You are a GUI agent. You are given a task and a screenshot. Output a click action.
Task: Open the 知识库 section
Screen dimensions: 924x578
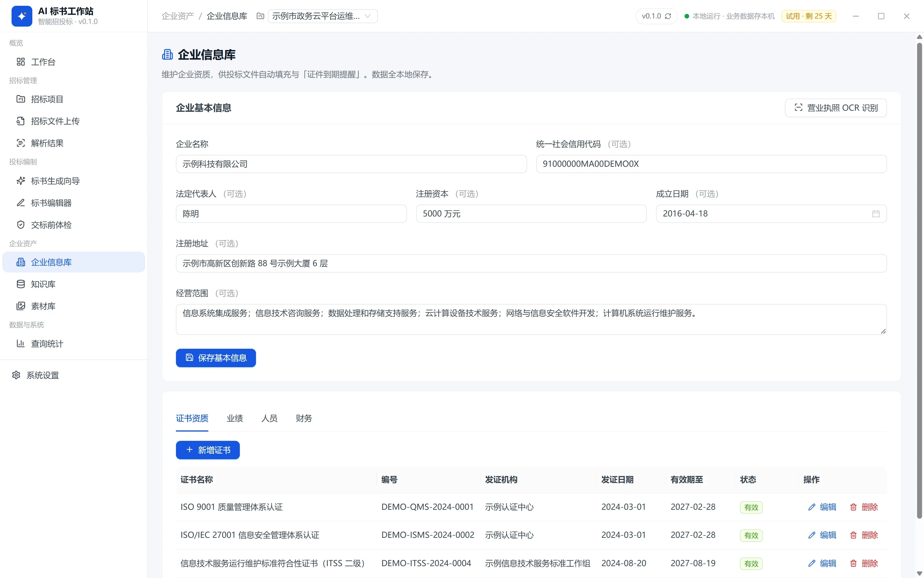pos(74,284)
